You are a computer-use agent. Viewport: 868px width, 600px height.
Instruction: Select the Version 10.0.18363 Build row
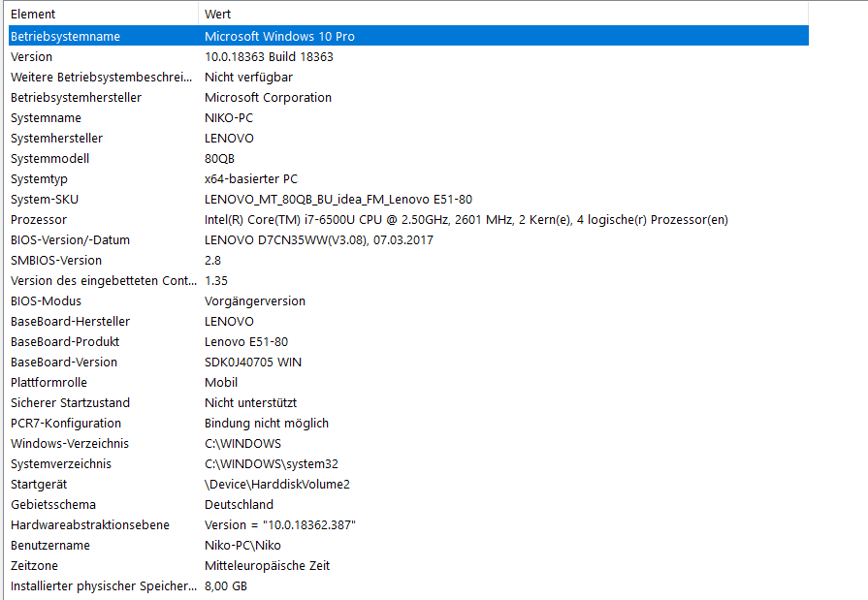tap(408, 56)
